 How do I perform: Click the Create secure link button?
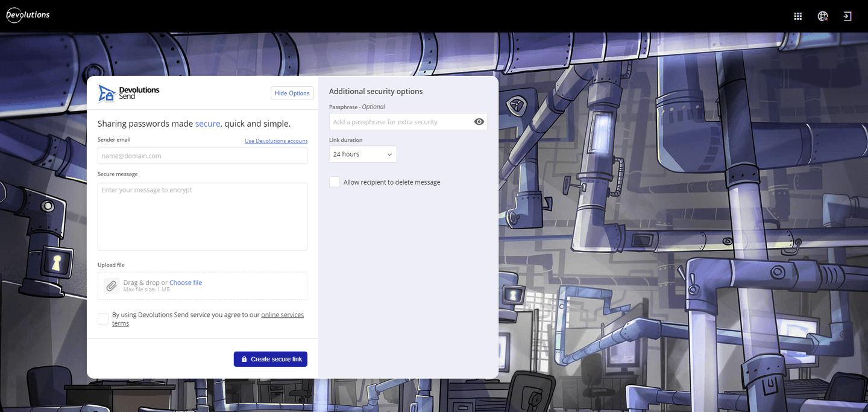pos(271,360)
